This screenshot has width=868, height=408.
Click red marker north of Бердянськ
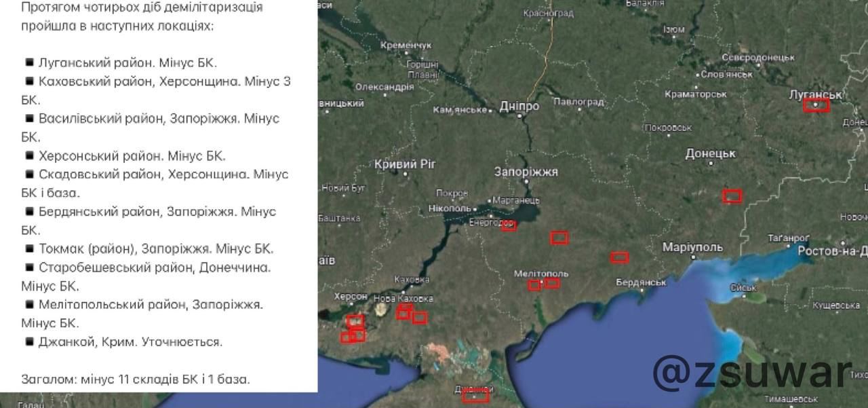(619, 257)
